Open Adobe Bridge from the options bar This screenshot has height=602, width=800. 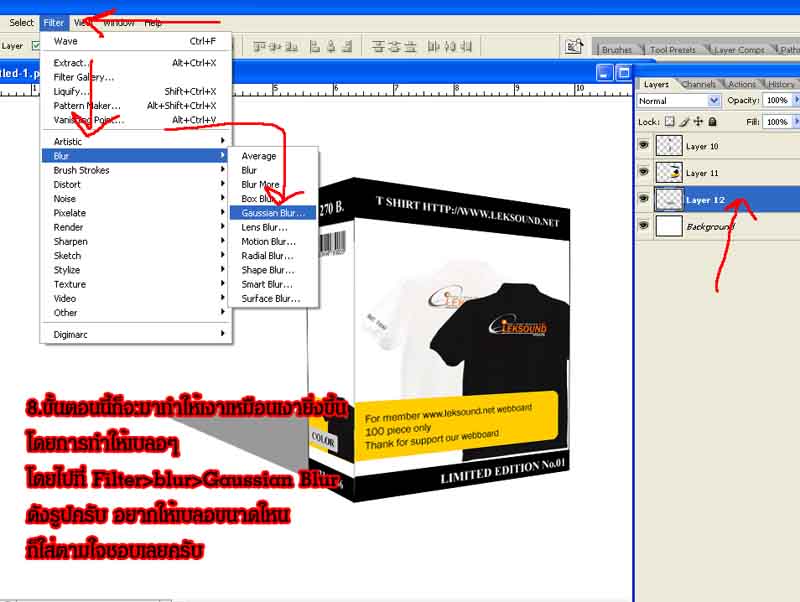573,46
